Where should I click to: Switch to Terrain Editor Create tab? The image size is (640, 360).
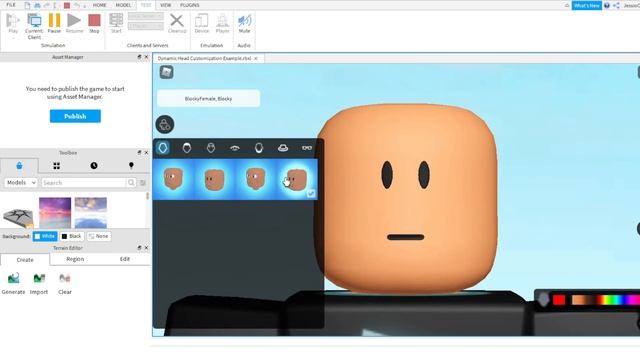pos(25,260)
